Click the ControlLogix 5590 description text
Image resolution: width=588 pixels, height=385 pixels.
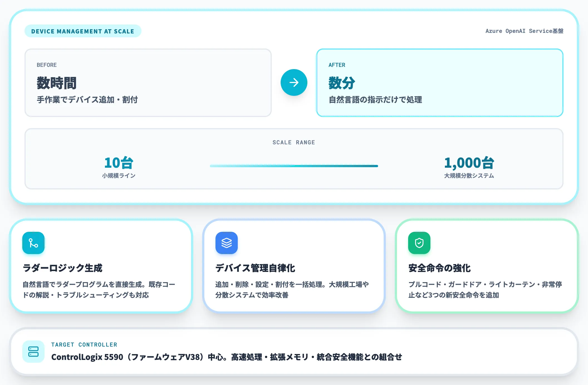pos(227,357)
